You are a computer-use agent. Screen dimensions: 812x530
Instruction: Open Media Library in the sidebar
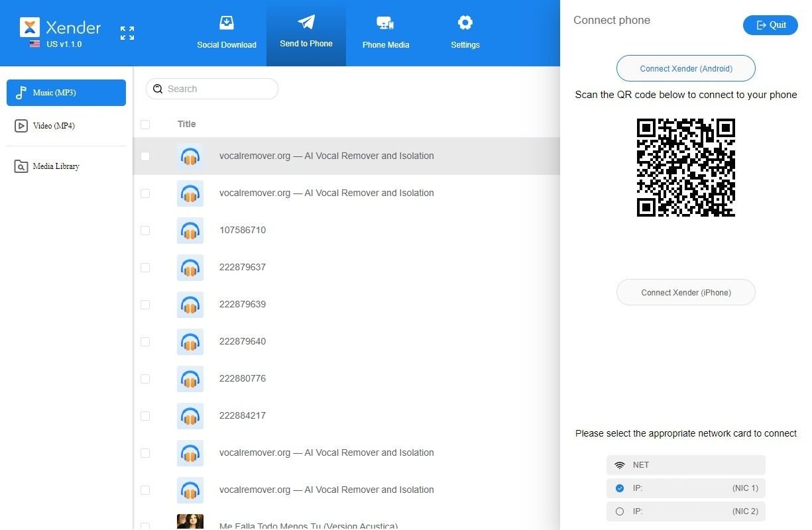(66, 166)
